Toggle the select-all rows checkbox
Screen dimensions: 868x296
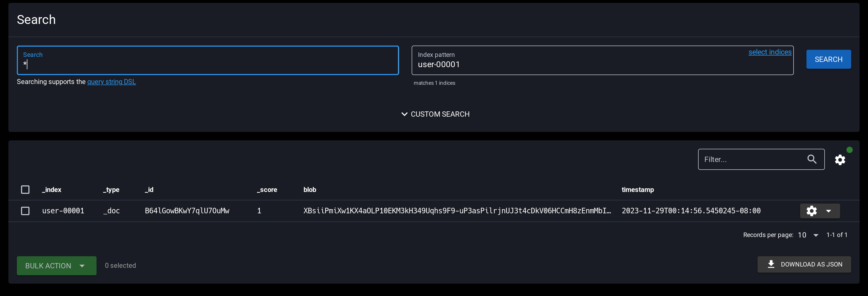tap(25, 190)
